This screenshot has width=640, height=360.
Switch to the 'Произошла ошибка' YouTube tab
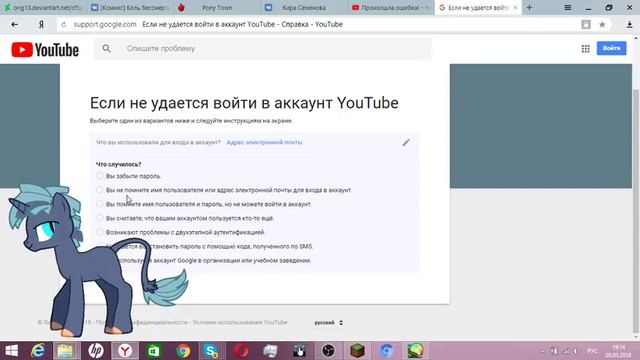[x=391, y=7]
